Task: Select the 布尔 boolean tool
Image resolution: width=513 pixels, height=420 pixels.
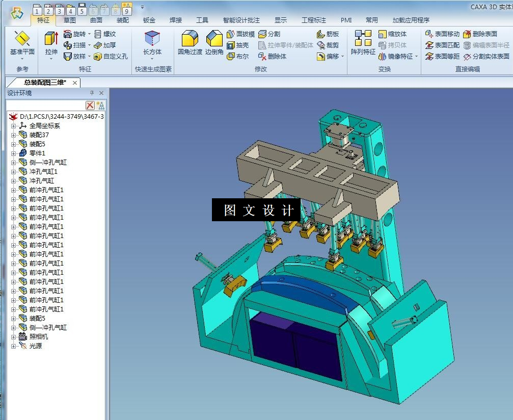Action: 238,56
